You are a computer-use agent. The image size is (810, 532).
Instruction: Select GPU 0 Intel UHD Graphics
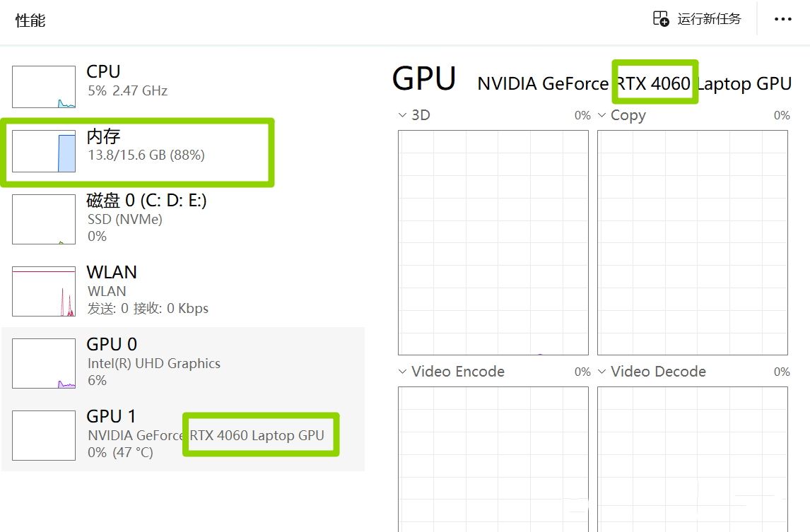point(153,362)
